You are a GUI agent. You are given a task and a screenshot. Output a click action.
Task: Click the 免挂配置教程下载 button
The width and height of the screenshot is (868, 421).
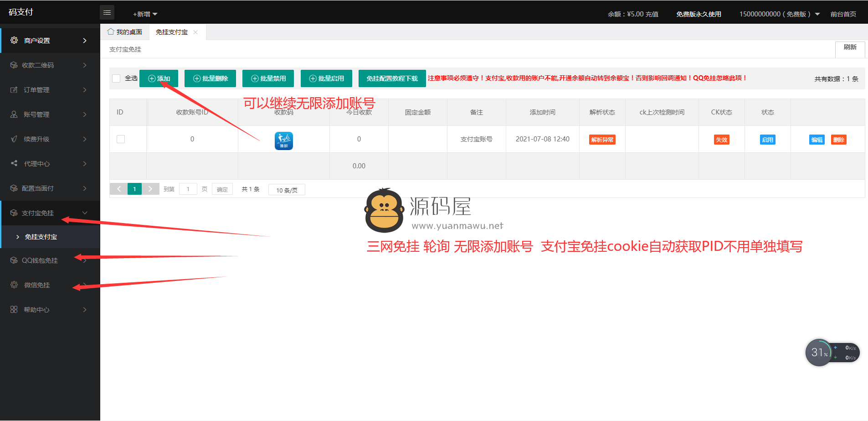tap(392, 78)
